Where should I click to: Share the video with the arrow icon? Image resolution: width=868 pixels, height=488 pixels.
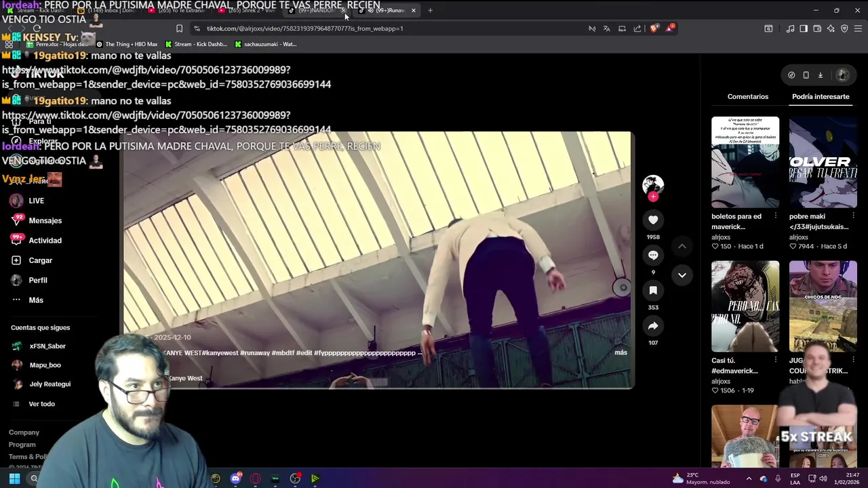click(x=653, y=326)
